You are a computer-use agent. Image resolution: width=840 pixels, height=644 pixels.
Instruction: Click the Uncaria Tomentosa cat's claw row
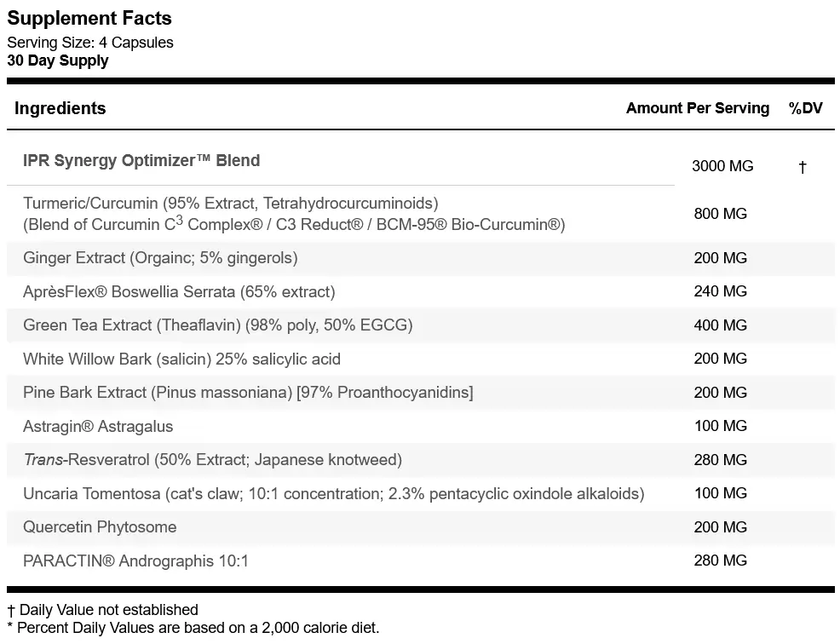coord(421,493)
